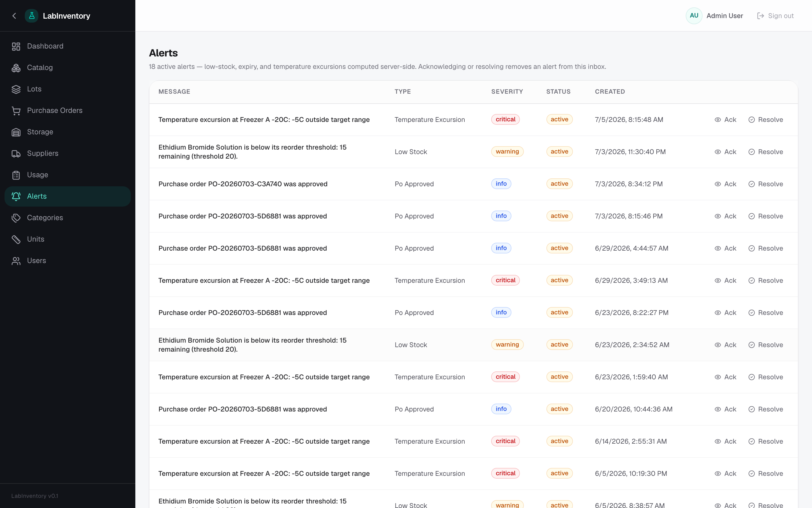Resolve the PO-20260703-C3A740 approved alert
The height and width of the screenshot is (508, 812).
click(x=765, y=184)
